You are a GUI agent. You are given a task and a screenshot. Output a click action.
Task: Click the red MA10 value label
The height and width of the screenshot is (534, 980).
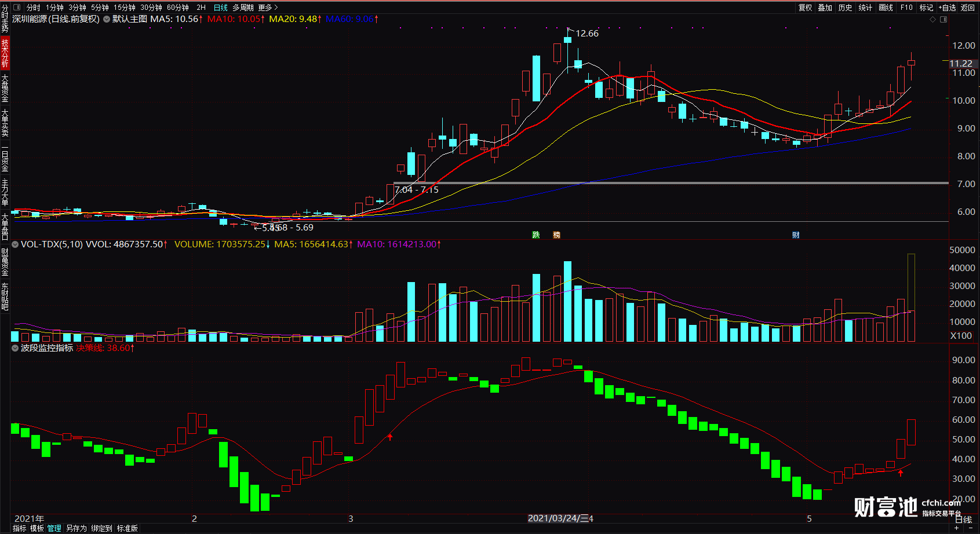pyautogui.click(x=236, y=19)
